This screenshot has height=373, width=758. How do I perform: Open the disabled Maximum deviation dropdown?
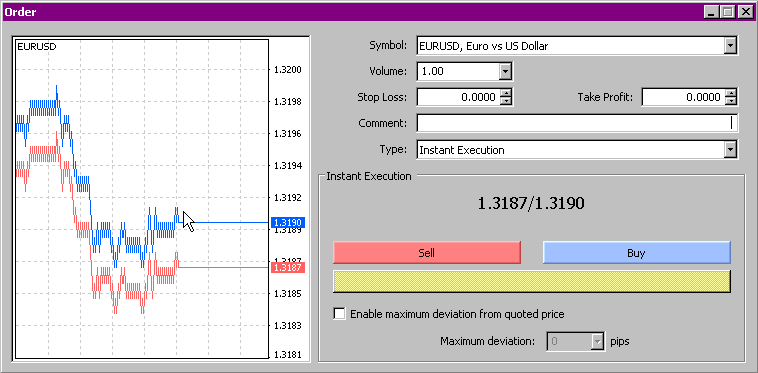[x=598, y=342]
